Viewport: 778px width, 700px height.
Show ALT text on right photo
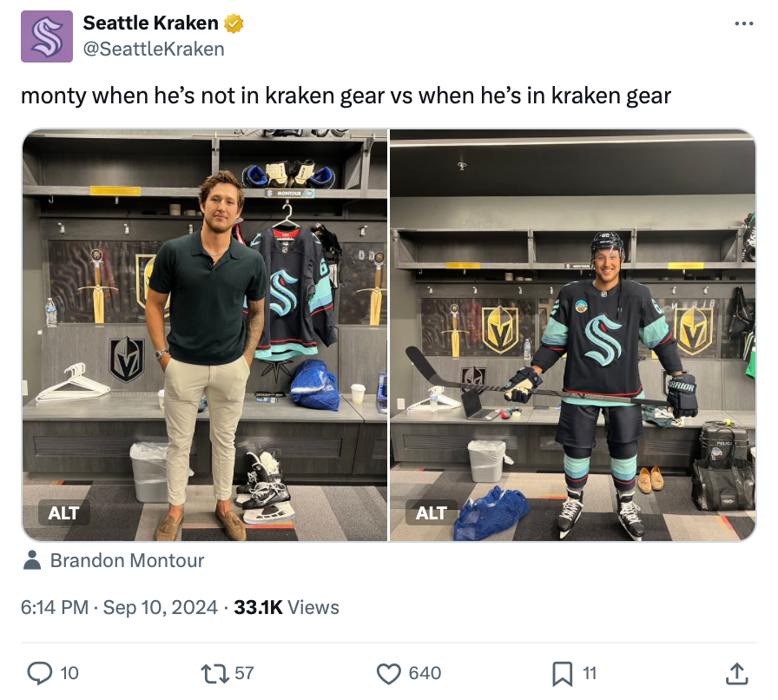click(432, 512)
